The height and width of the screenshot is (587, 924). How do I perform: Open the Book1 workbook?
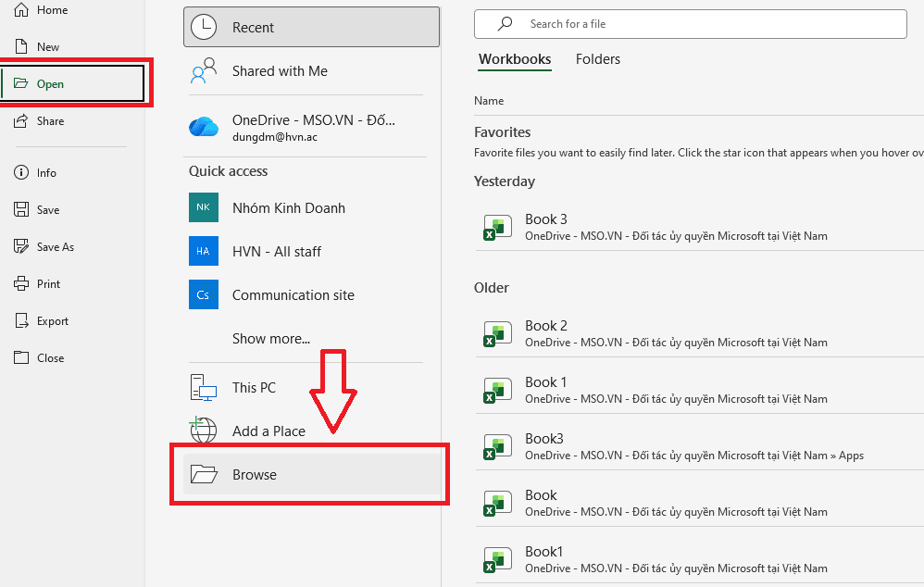(x=700, y=560)
